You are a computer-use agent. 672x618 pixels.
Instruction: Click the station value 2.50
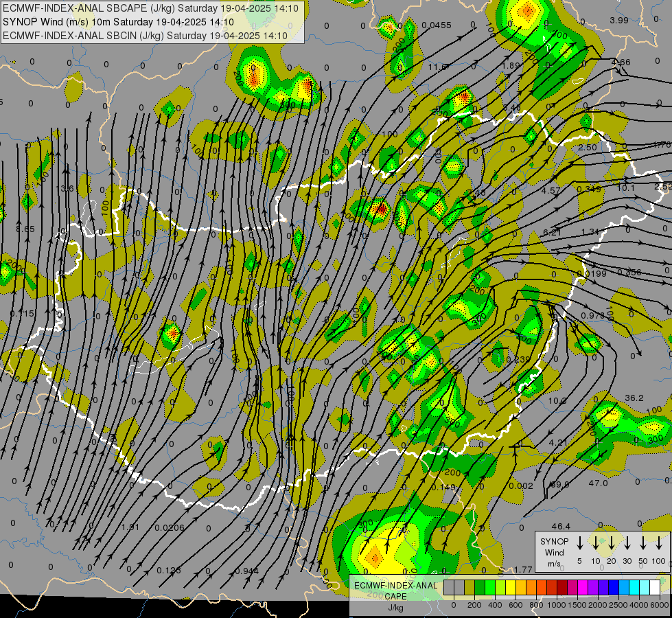tap(587, 147)
